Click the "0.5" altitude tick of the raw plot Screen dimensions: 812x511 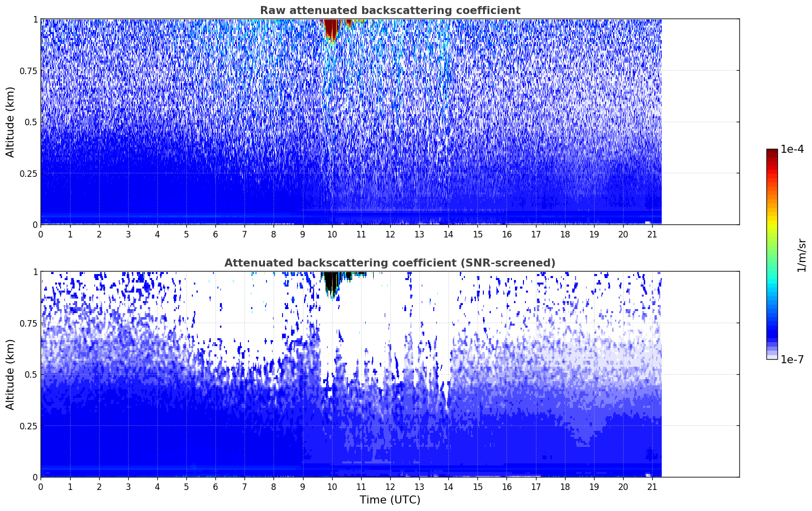point(31,122)
